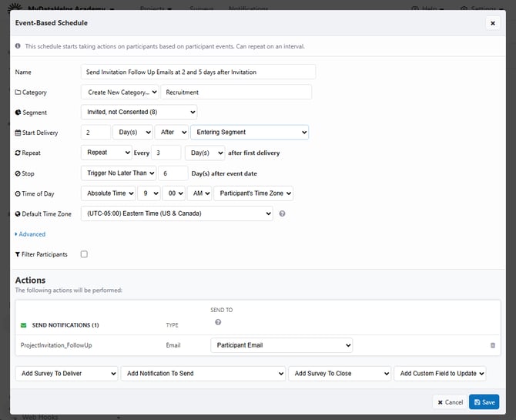Image resolution: width=516 pixels, height=420 pixels.
Task: Close the Event-Based Schedule dialog with X
Action: click(493, 23)
